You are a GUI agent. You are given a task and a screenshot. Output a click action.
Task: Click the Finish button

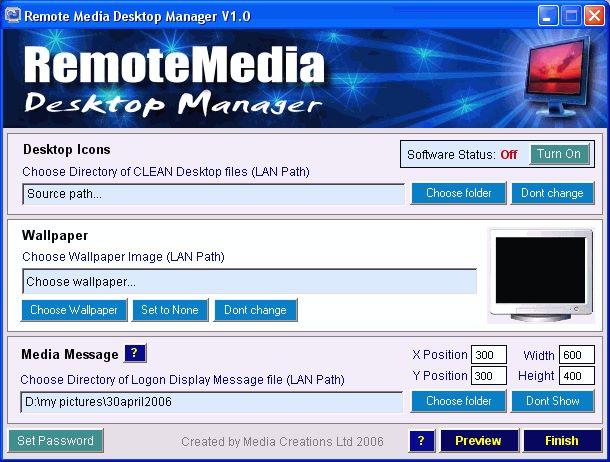(x=562, y=441)
